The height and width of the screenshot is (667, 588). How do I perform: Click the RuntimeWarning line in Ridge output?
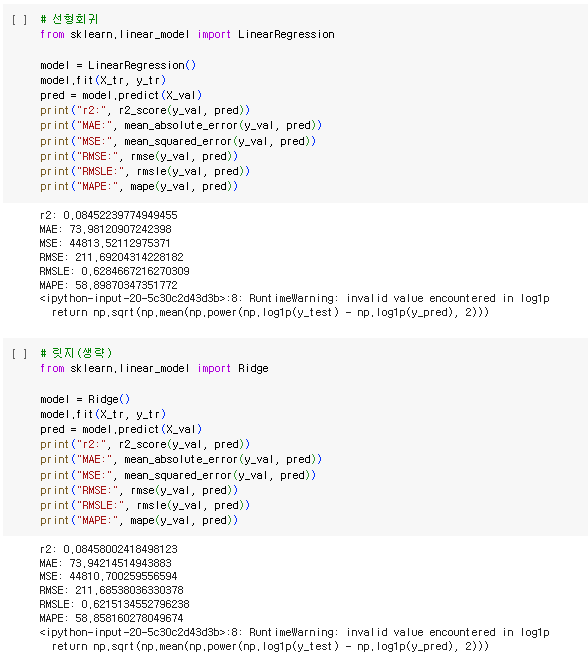coord(294,633)
